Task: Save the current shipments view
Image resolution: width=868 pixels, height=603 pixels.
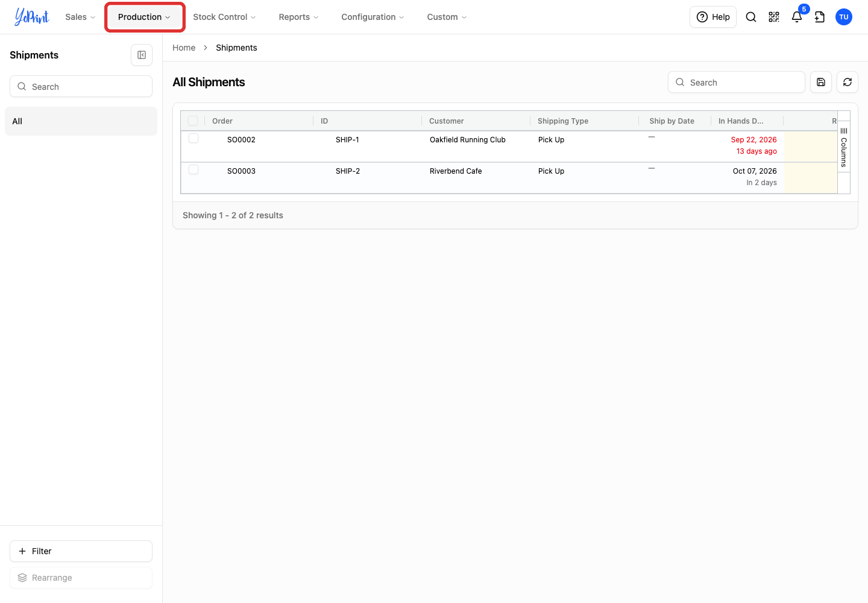Action: coord(821,82)
